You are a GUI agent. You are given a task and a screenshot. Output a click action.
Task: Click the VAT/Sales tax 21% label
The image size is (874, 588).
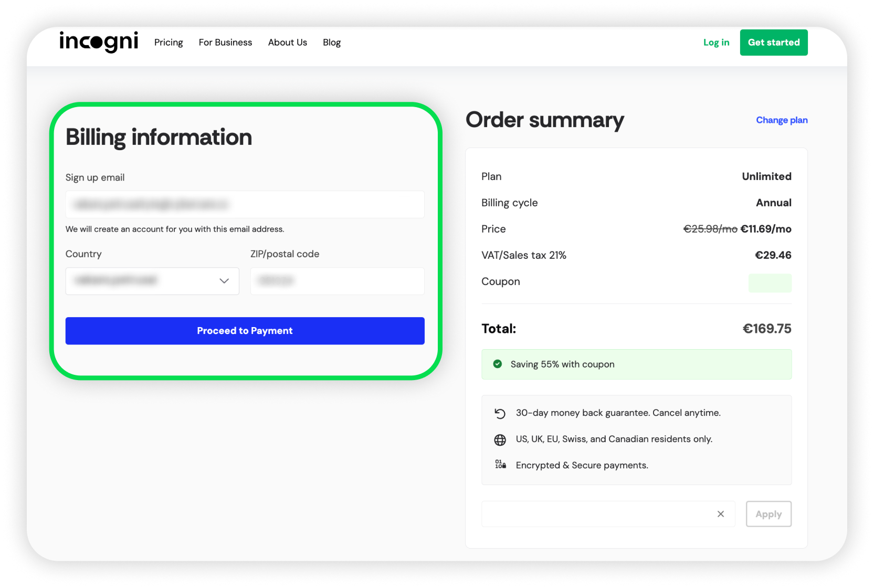coord(524,255)
